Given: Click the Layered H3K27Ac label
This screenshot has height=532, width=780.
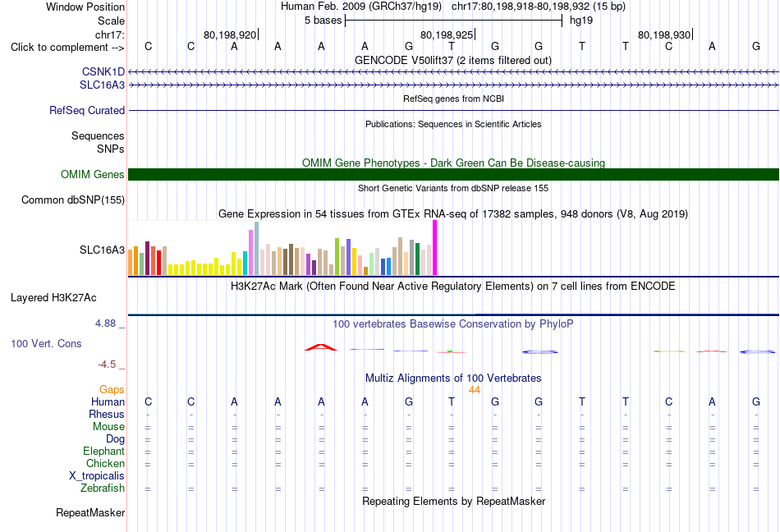Looking at the screenshot, I should (53, 298).
